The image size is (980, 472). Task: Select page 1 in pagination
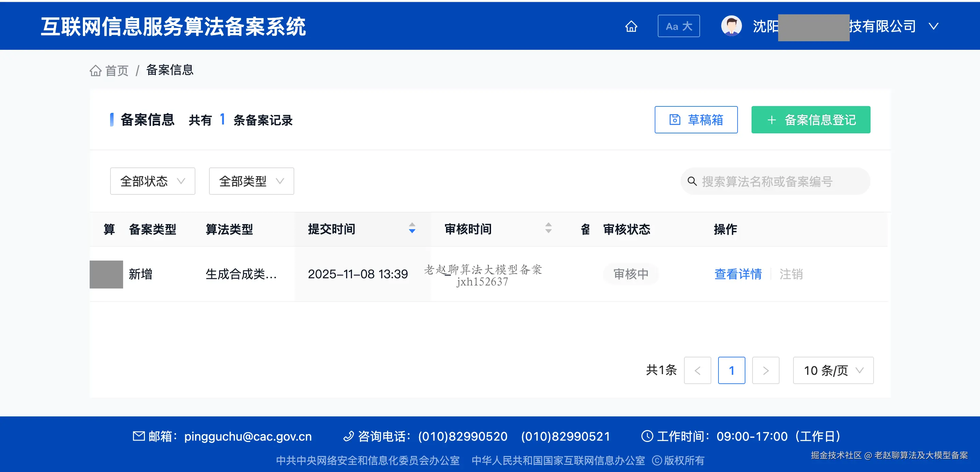pos(731,370)
